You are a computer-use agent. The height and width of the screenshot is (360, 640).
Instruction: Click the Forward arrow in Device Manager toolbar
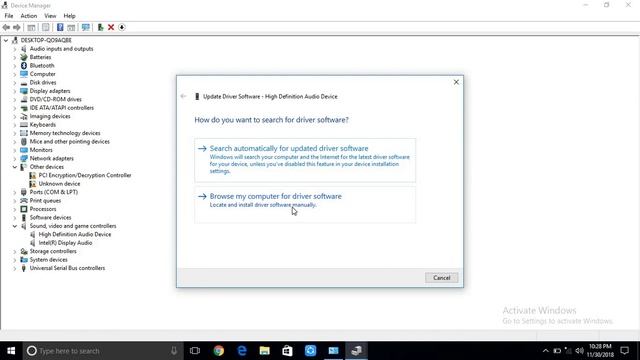click(x=17, y=27)
